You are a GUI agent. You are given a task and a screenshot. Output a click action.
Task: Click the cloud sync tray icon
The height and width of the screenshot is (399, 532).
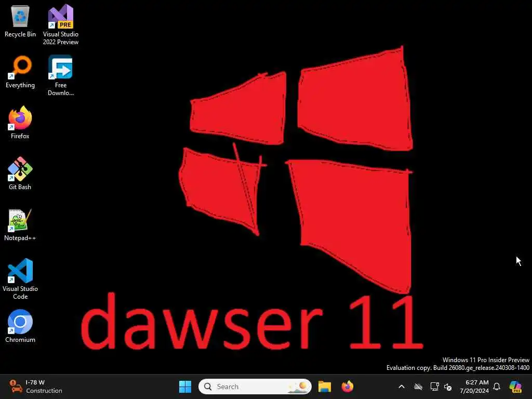pos(418,387)
